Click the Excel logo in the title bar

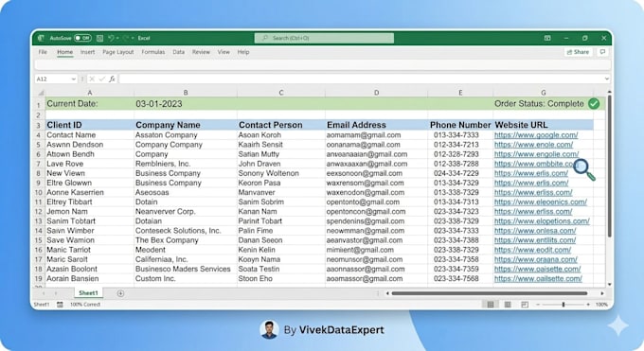click(x=41, y=38)
